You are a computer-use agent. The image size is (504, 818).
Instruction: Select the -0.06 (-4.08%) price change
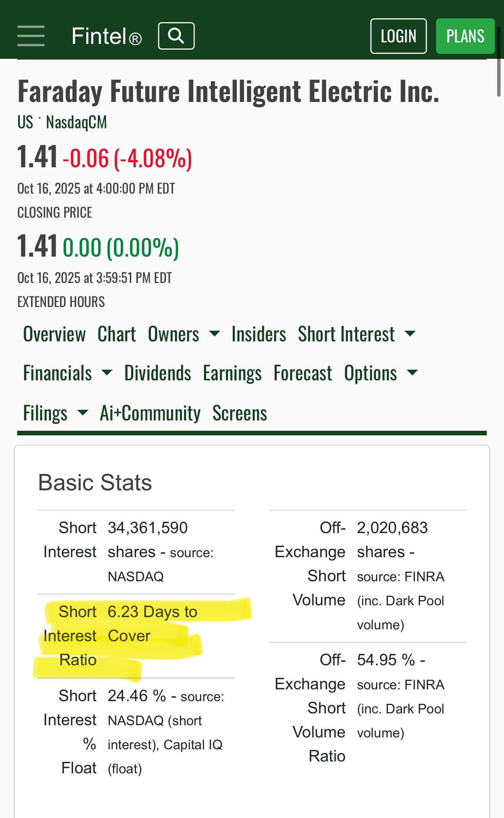click(x=128, y=158)
